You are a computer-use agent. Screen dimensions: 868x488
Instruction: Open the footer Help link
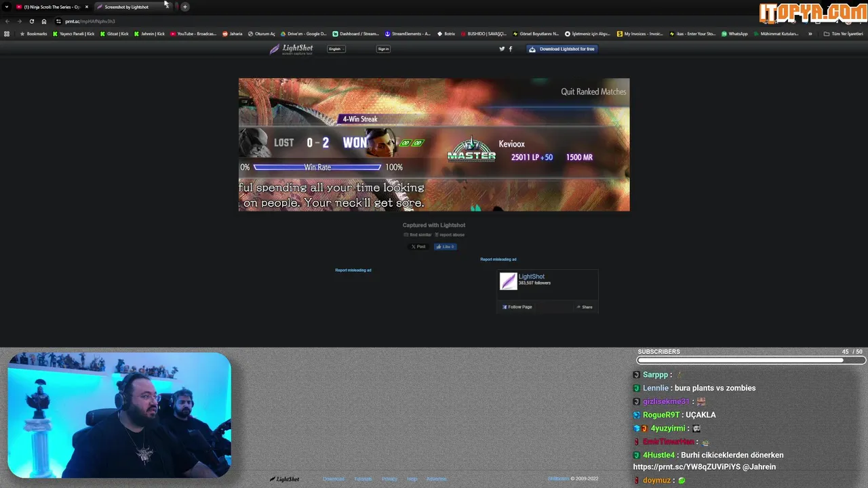coord(412,479)
